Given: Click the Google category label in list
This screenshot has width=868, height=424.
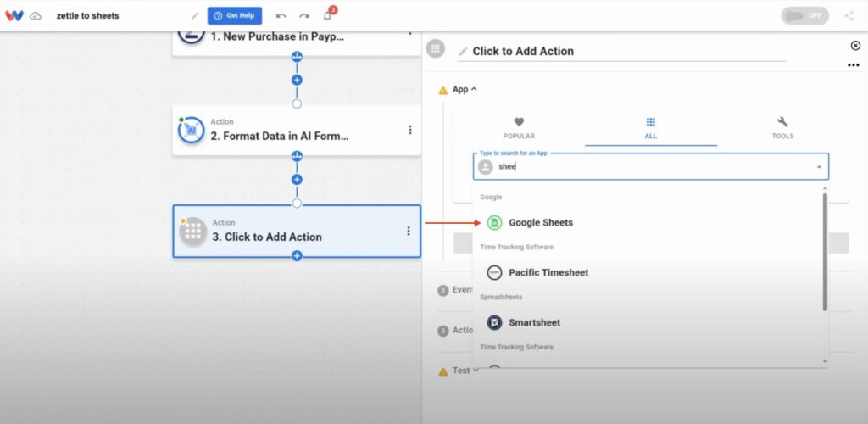Looking at the screenshot, I should pyautogui.click(x=491, y=197).
